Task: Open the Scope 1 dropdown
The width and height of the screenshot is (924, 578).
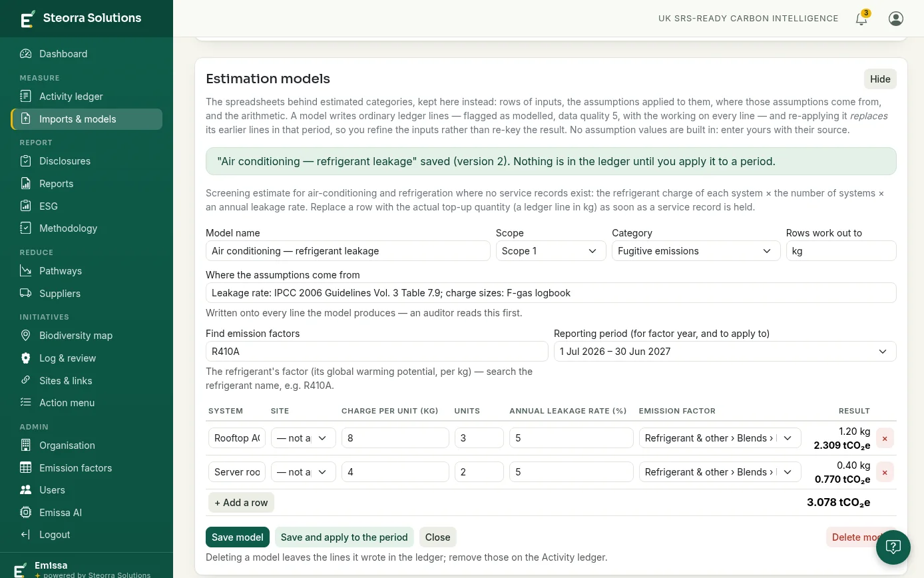Action: [551, 251]
